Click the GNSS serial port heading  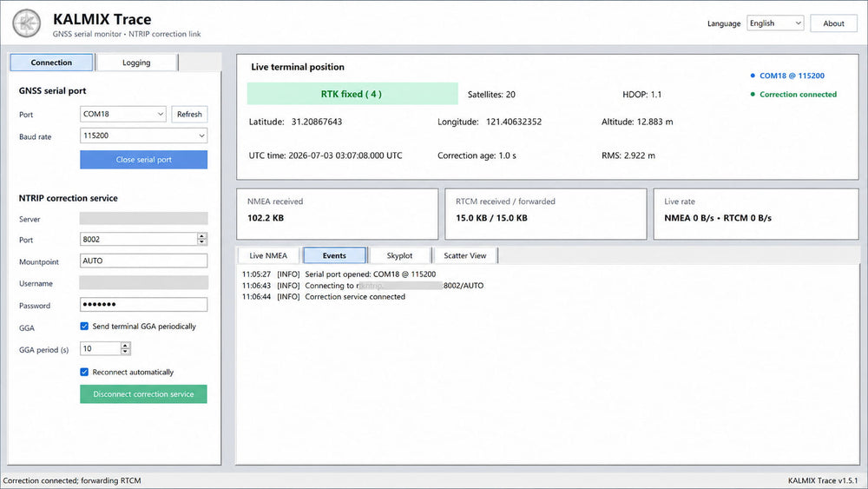[53, 91]
